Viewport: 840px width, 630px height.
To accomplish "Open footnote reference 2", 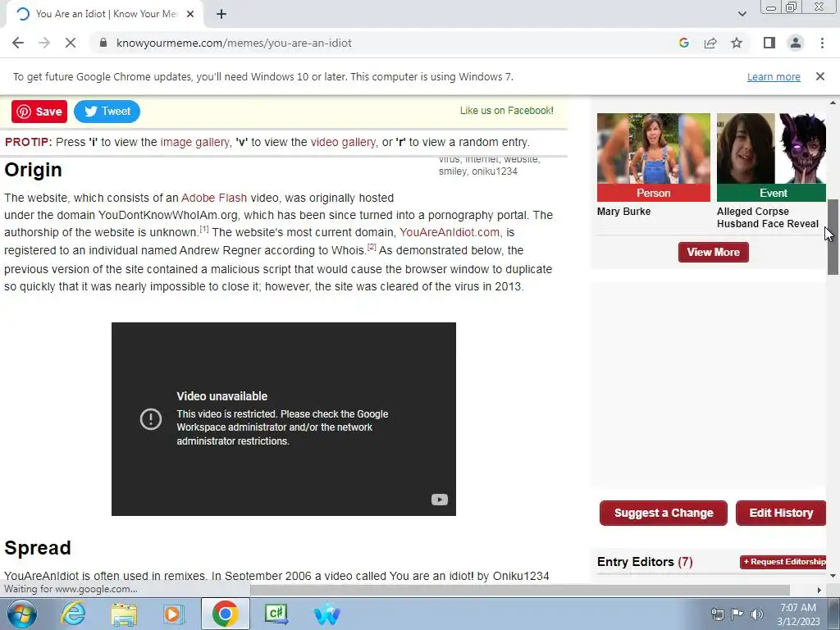I will (x=372, y=247).
